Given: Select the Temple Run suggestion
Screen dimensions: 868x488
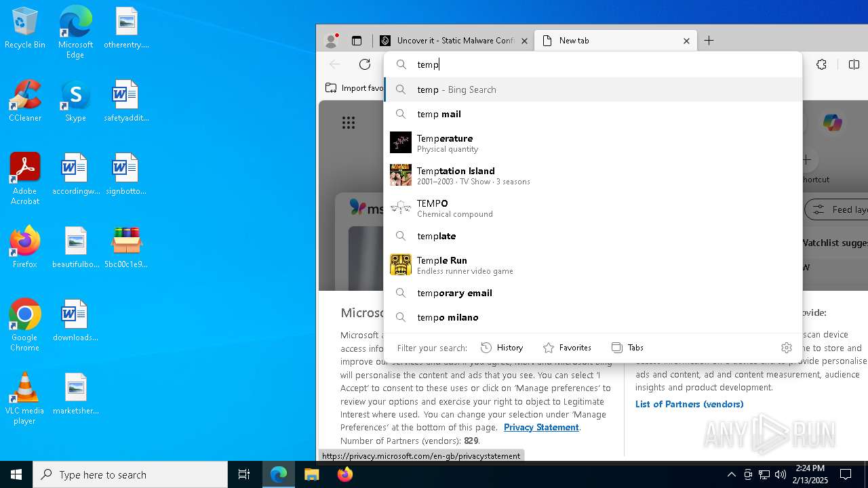Looking at the screenshot, I should (x=593, y=265).
